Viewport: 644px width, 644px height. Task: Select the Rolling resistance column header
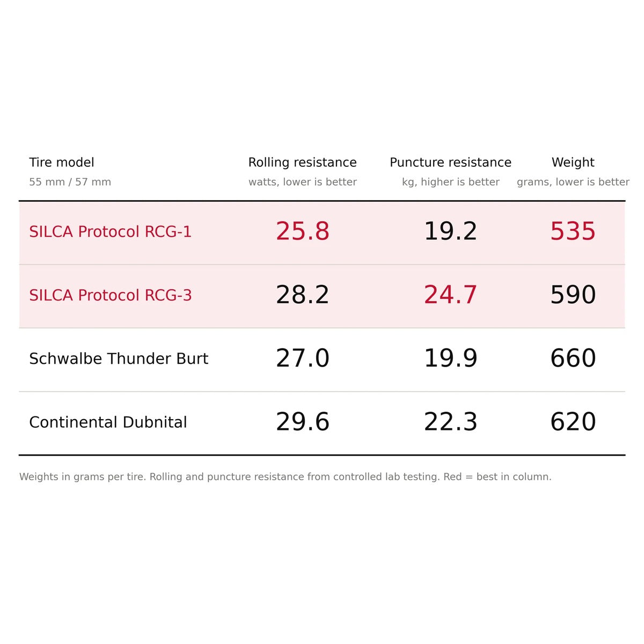coord(302,162)
